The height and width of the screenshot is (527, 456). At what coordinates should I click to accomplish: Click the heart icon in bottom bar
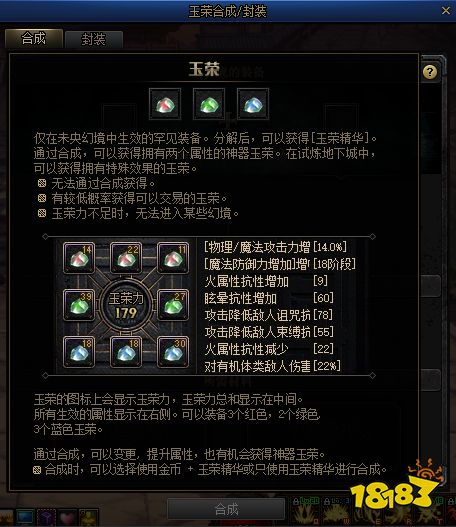pos(68,518)
